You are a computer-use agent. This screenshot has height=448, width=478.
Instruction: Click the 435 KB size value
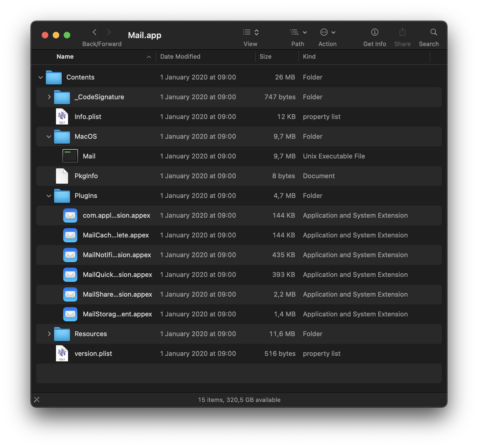[x=284, y=255]
